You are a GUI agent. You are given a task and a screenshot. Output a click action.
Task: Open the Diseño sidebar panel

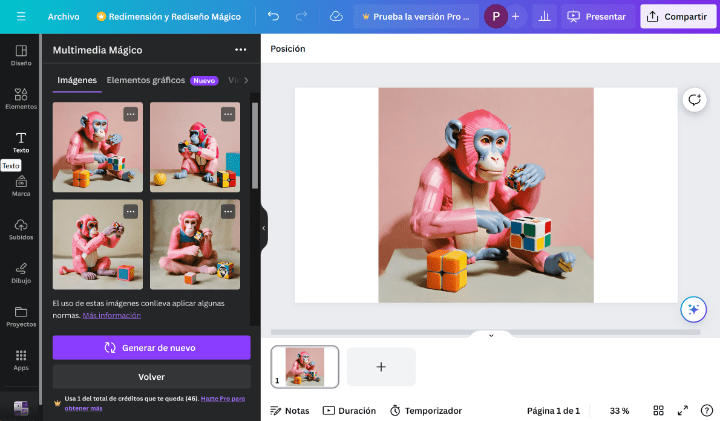tap(21, 55)
